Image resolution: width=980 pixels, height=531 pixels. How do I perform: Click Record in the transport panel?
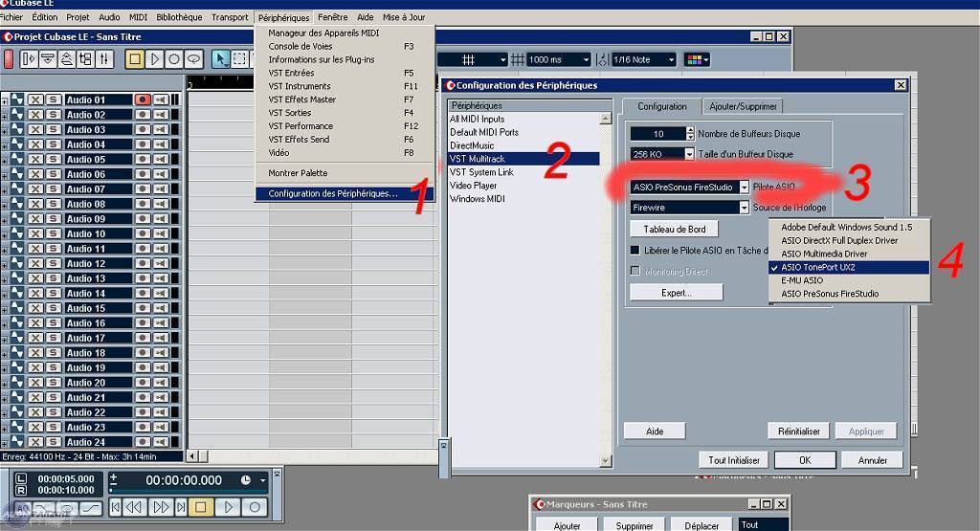tap(255, 507)
